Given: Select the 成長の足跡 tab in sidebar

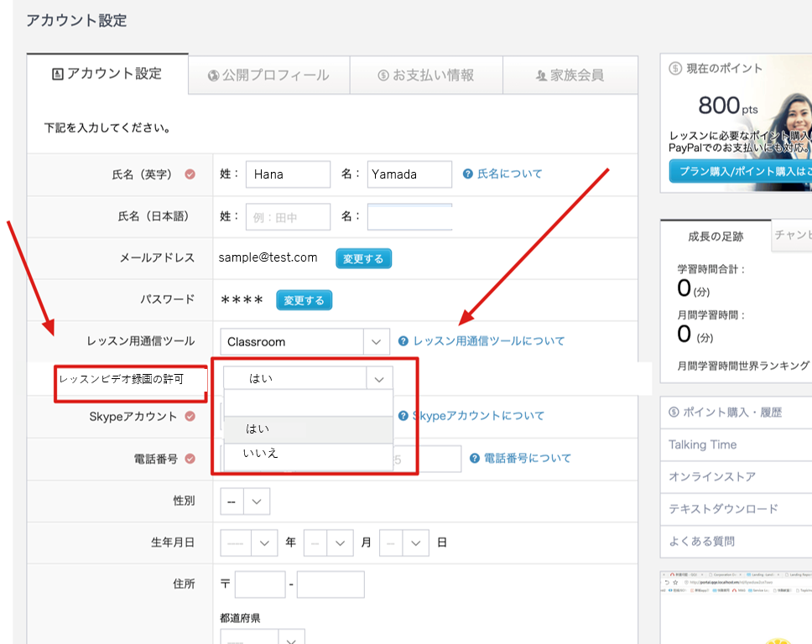Looking at the screenshot, I should click(715, 236).
